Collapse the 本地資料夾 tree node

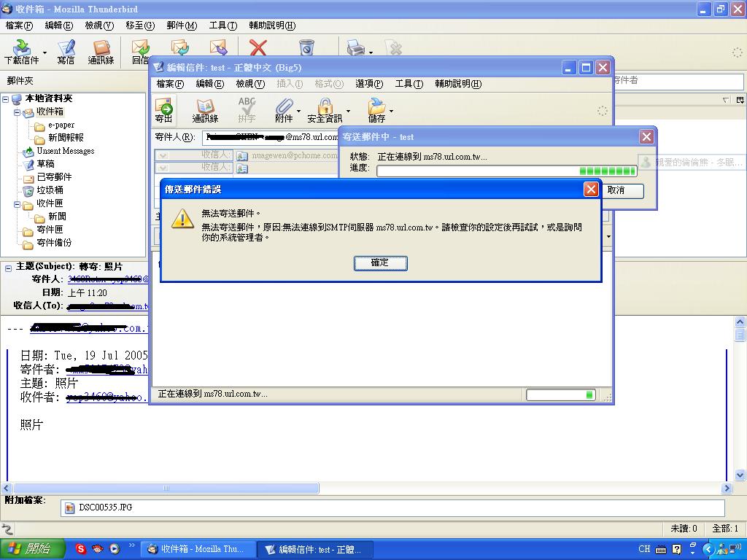[6, 99]
